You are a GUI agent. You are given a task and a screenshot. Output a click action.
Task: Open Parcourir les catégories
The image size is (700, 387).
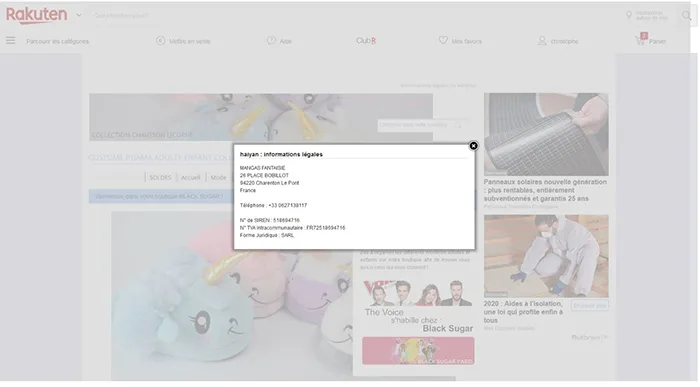58,41
